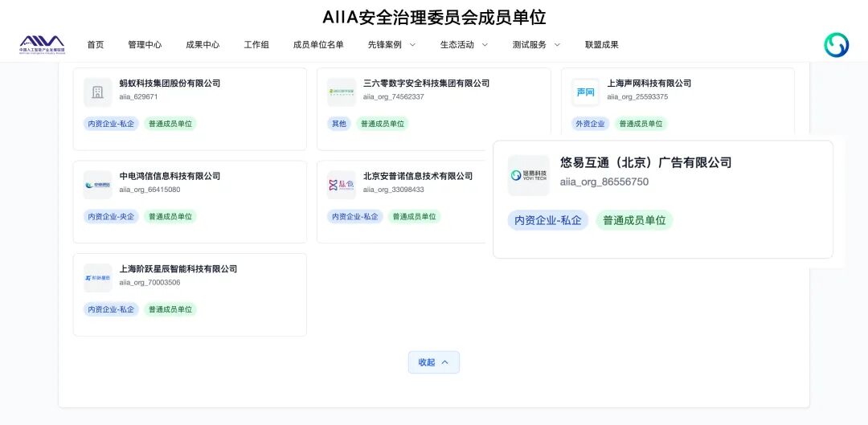
Task: Open 联盟成果 menu item
Action: (602, 45)
